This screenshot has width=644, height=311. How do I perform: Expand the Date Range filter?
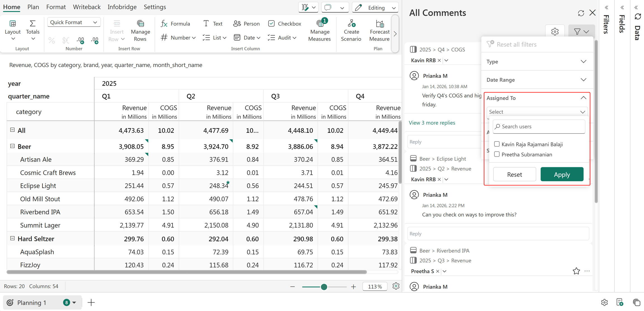[x=537, y=80]
